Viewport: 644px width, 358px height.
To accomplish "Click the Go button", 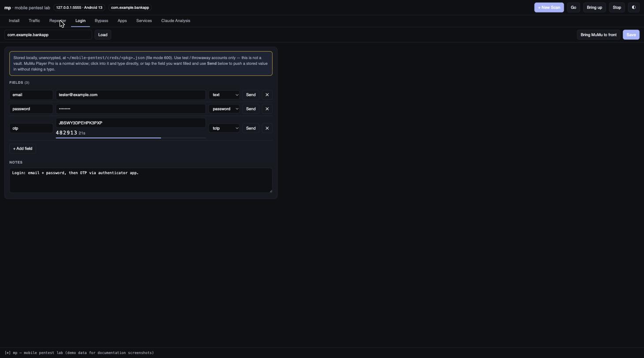I will [x=573, y=7].
